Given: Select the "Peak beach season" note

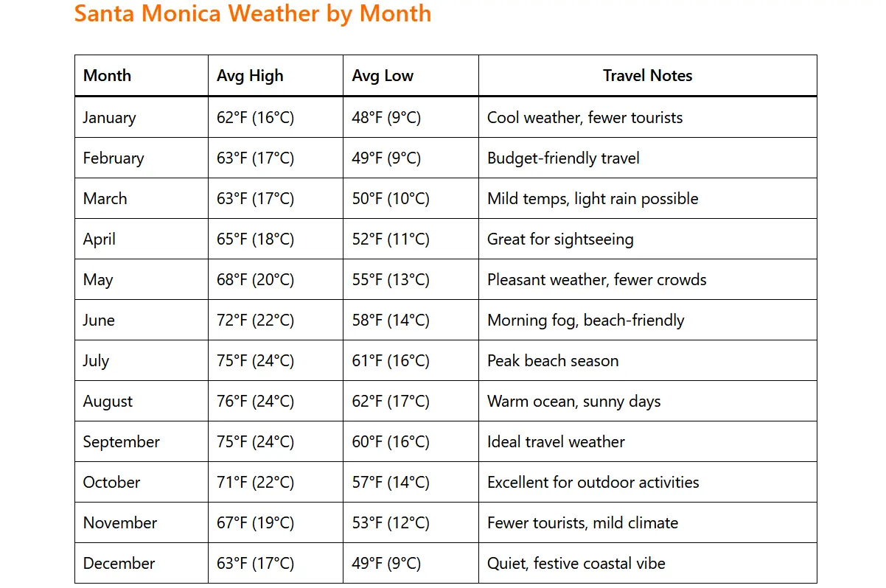Looking at the screenshot, I should (553, 360).
